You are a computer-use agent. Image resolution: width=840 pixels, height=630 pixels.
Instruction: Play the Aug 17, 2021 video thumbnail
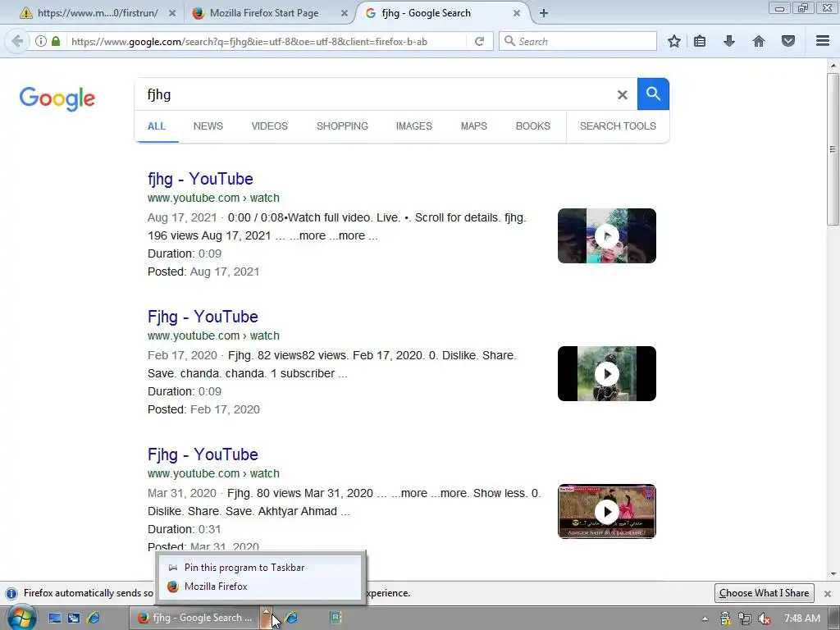[607, 235]
